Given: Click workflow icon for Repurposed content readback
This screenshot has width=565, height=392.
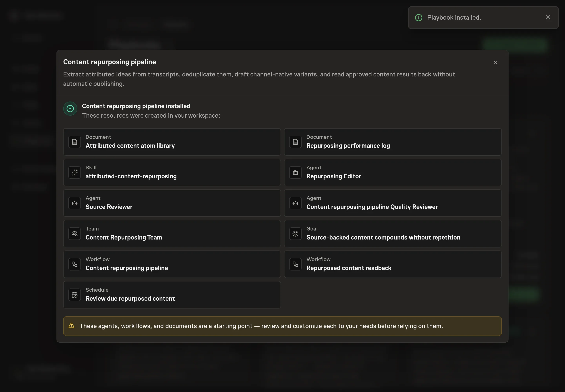Looking at the screenshot, I should [295, 264].
